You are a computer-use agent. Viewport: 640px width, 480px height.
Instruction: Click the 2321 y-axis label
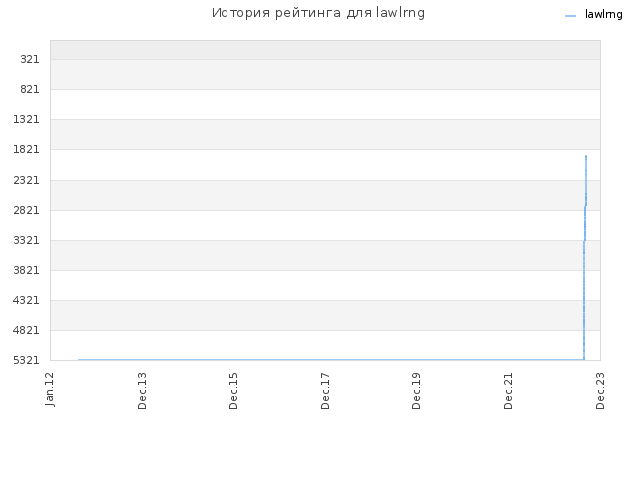coord(27,180)
